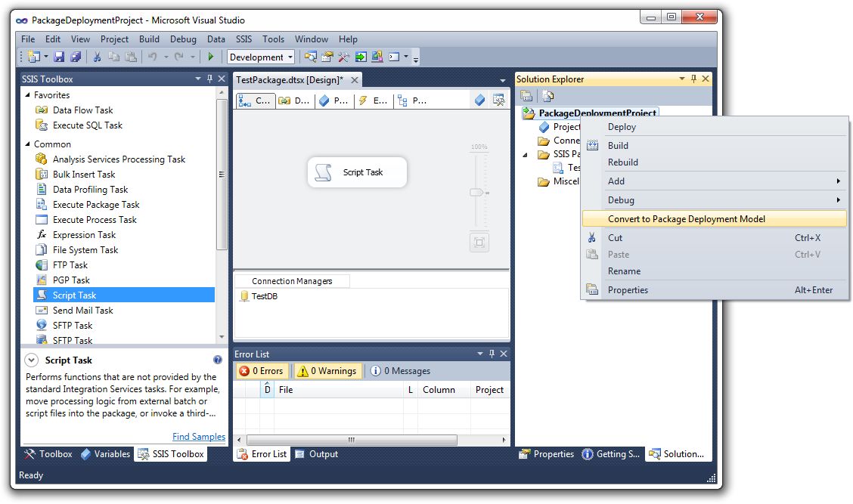Image resolution: width=853 pixels, height=504 pixels.
Task: Choose Convert to Package Deployment Model
Action: pos(715,218)
